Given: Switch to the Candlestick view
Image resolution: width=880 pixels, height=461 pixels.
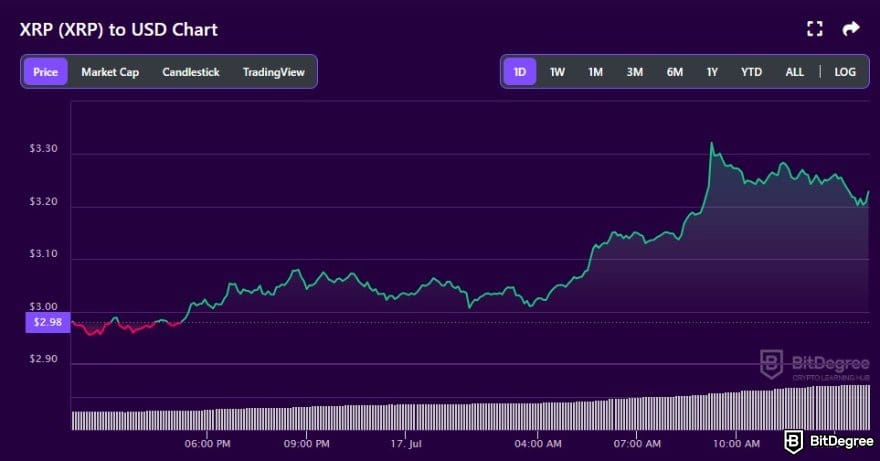Looking at the screenshot, I should [x=191, y=72].
